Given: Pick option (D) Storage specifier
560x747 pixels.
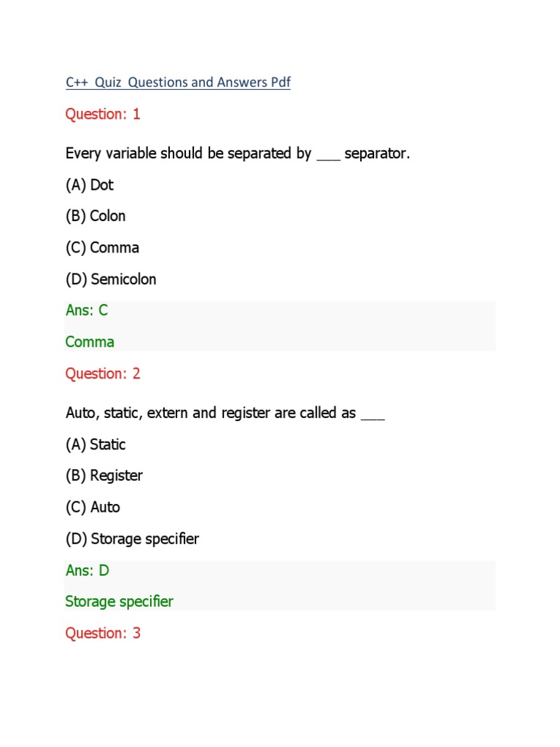Looking at the screenshot, I should (132, 539).
